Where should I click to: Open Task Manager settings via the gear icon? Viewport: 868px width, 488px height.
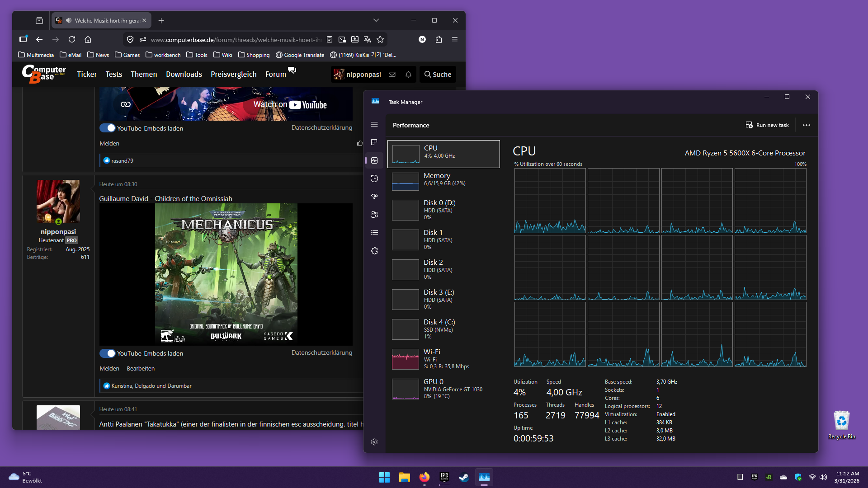(x=374, y=442)
